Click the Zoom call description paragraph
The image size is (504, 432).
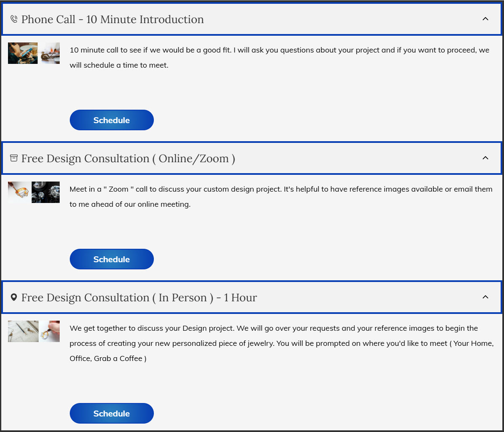[280, 197]
